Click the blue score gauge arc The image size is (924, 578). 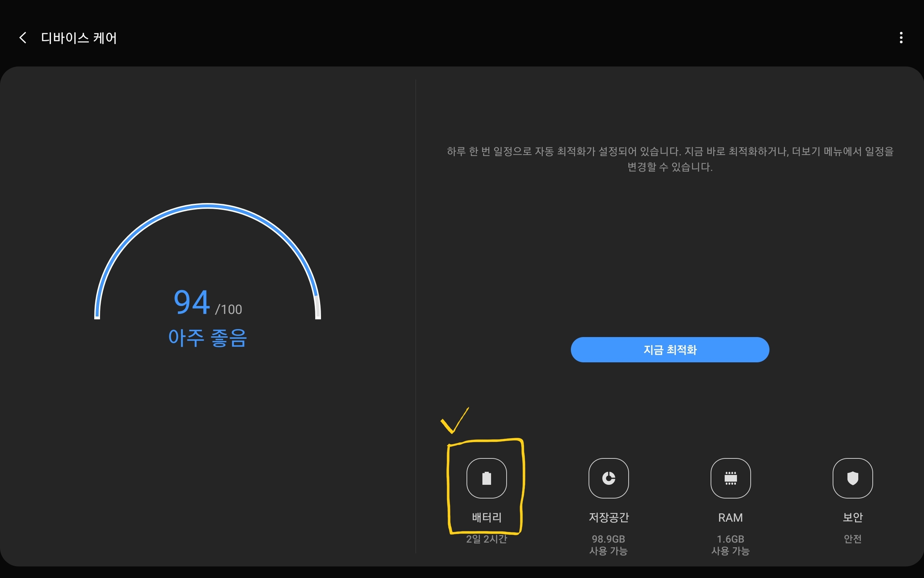point(207,206)
